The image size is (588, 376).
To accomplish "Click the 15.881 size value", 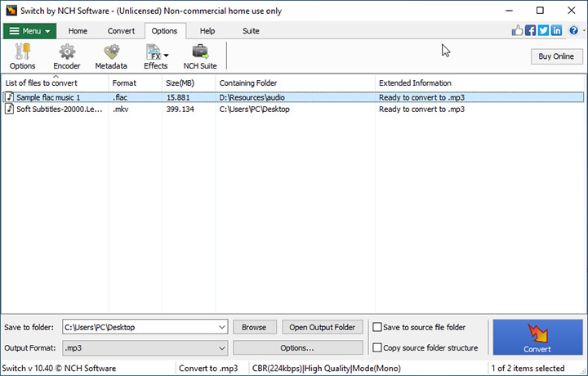I will [178, 97].
